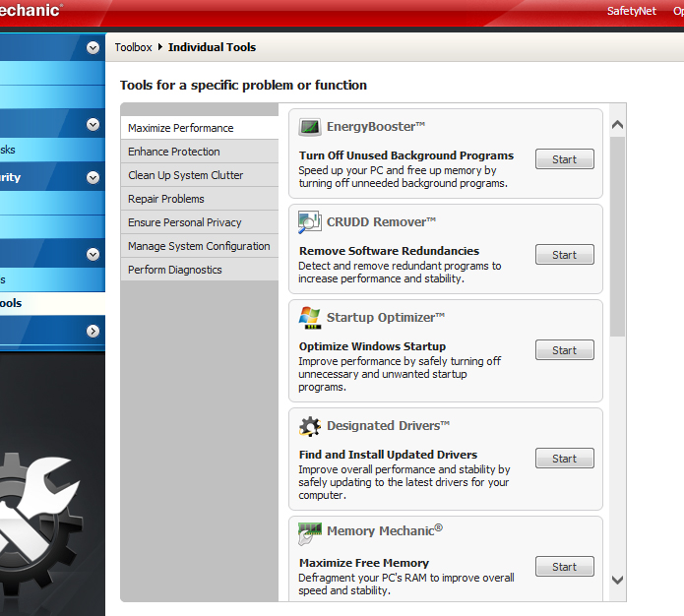Click the tools list vertical scrollbar thumb

[x=617, y=236]
